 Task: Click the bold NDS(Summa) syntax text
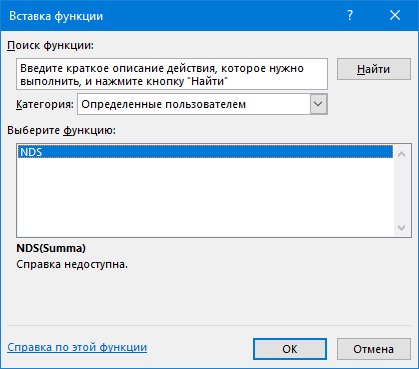pyautogui.click(x=51, y=248)
